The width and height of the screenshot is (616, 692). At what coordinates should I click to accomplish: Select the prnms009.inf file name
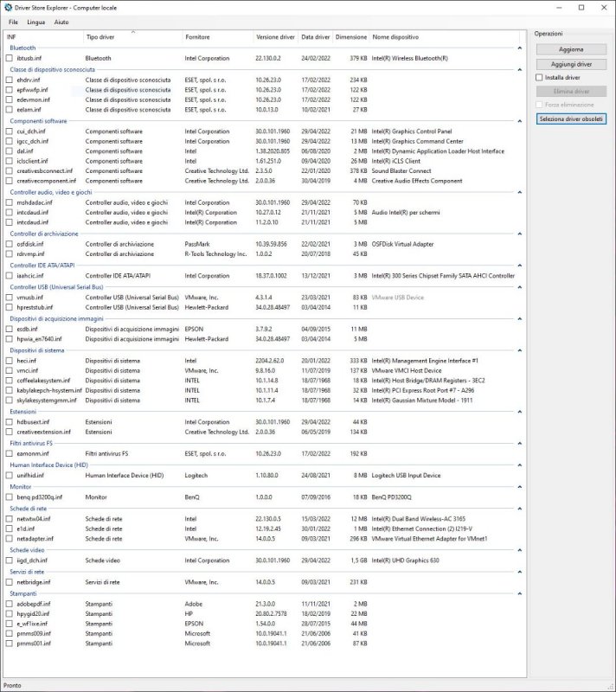(34, 634)
